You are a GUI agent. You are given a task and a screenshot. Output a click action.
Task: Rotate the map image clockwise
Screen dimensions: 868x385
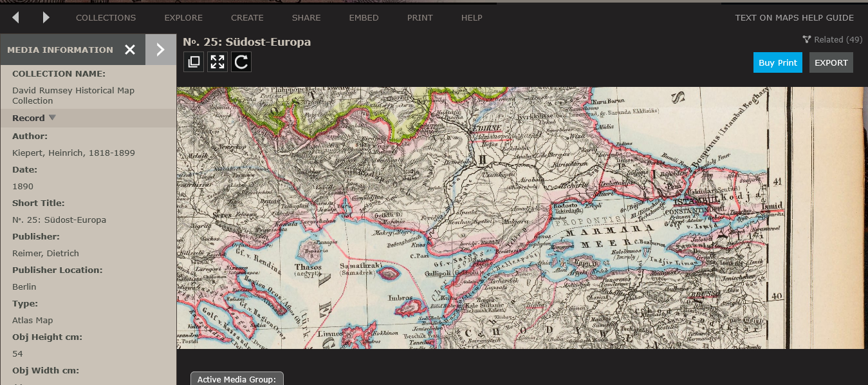[241, 62]
